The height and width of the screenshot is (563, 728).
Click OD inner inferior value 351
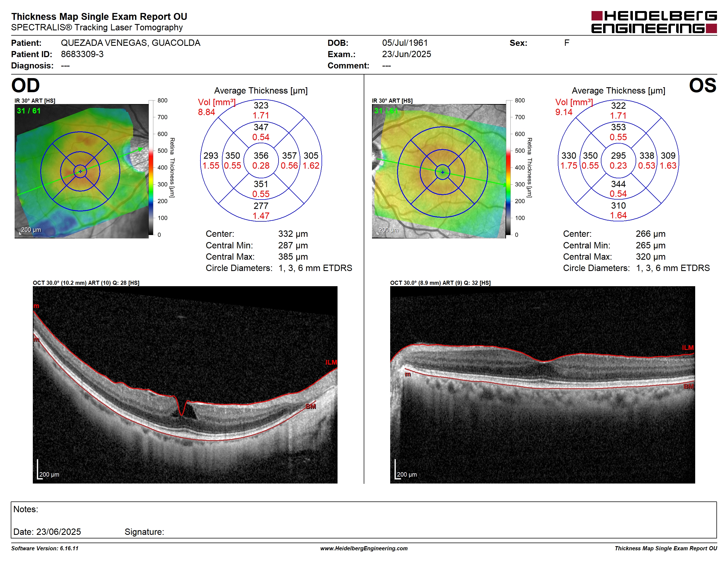click(x=261, y=184)
